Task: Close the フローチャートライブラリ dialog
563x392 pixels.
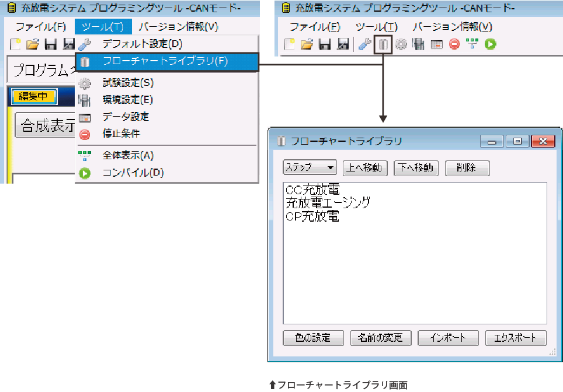Action: (x=543, y=141)
